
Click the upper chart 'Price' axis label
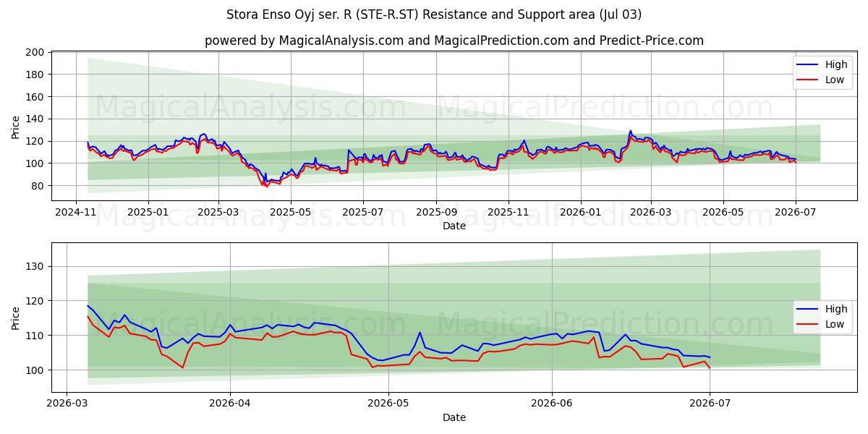(16, 126)
